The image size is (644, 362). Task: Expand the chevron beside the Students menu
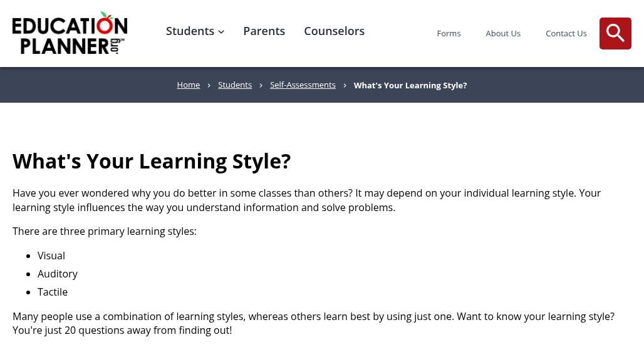coord(221,31)
